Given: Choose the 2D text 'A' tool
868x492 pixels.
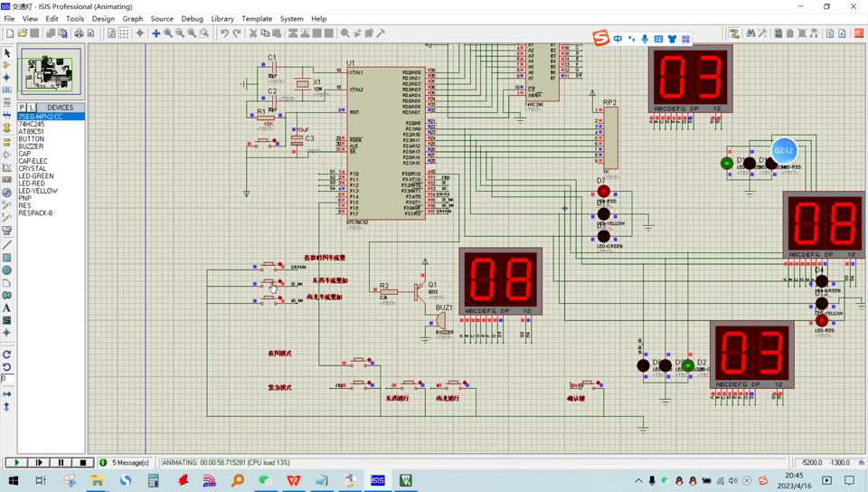Looking at the screenshot, I should pos(7,308).
